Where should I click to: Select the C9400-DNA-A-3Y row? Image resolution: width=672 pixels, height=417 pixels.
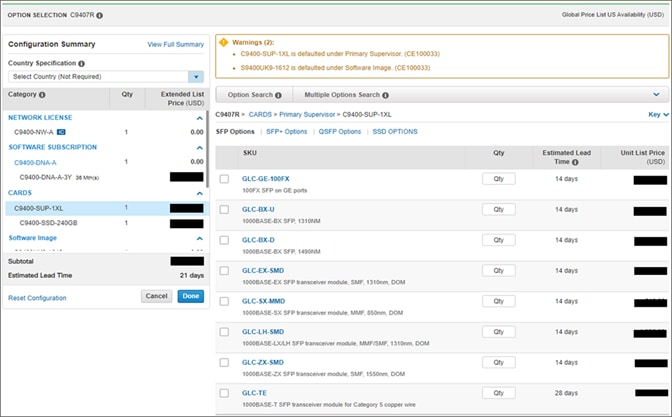[x=106, y=177]
